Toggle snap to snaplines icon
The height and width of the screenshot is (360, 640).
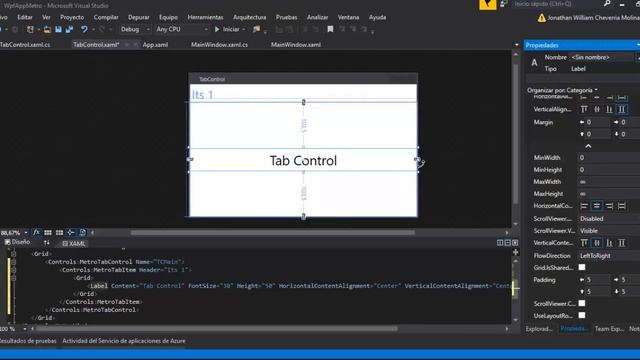tap(71, 233)
